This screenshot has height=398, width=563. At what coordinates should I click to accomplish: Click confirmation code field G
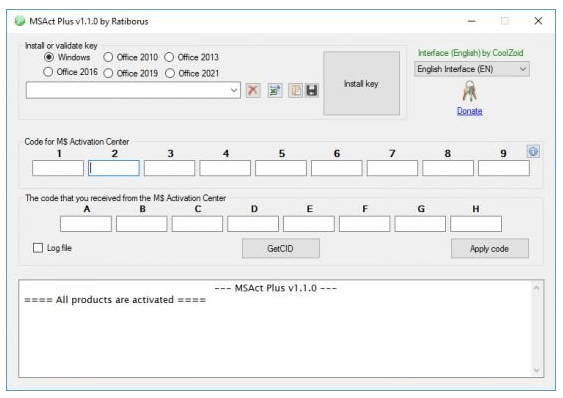[x=420, y=224]
